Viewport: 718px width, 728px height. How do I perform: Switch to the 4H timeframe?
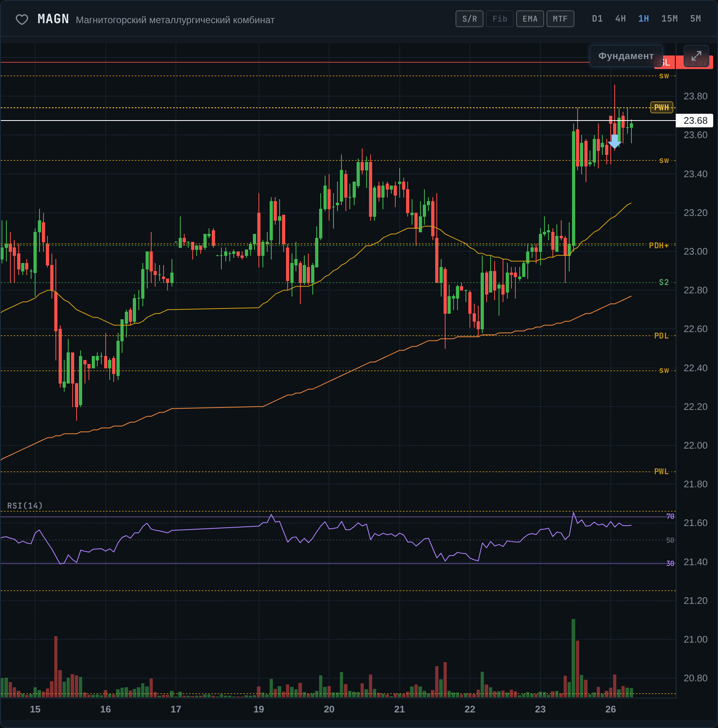[x=620, y=19]
